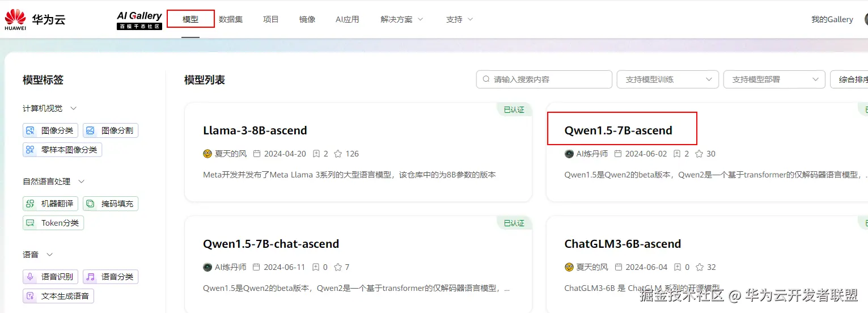Click star icon on ChatGLM3-6B-ascend card
Screen dimensions: 868x313
coord(700,267)
